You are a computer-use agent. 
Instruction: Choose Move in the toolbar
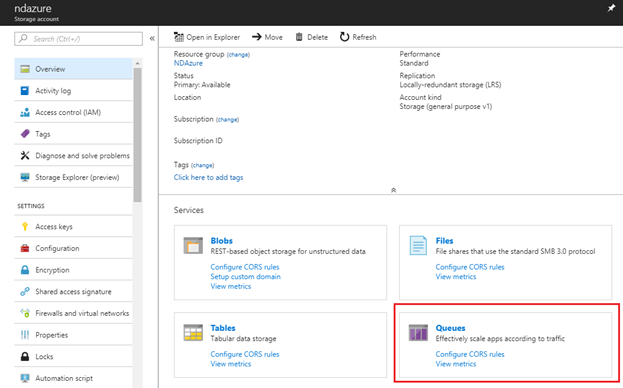(267, 37)
